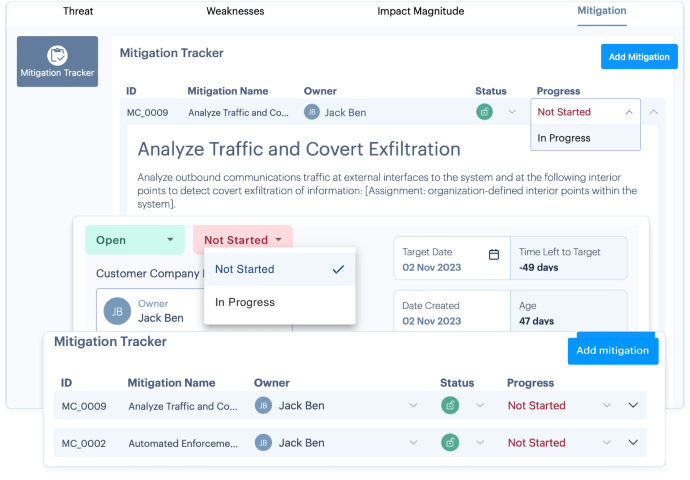This screenshot has height=480, width=690.
Task: Click Jack Ben avatar in MC_0002 row
Action: coord(263,442)
